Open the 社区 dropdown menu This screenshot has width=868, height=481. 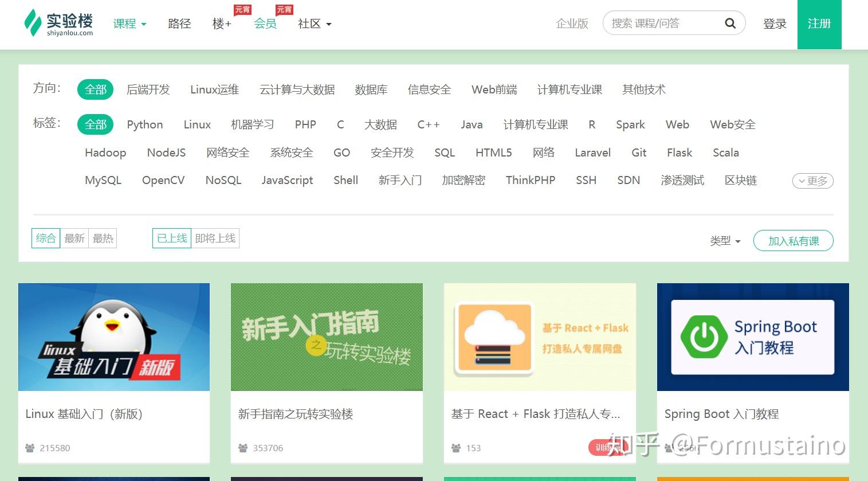pos(315,24)
